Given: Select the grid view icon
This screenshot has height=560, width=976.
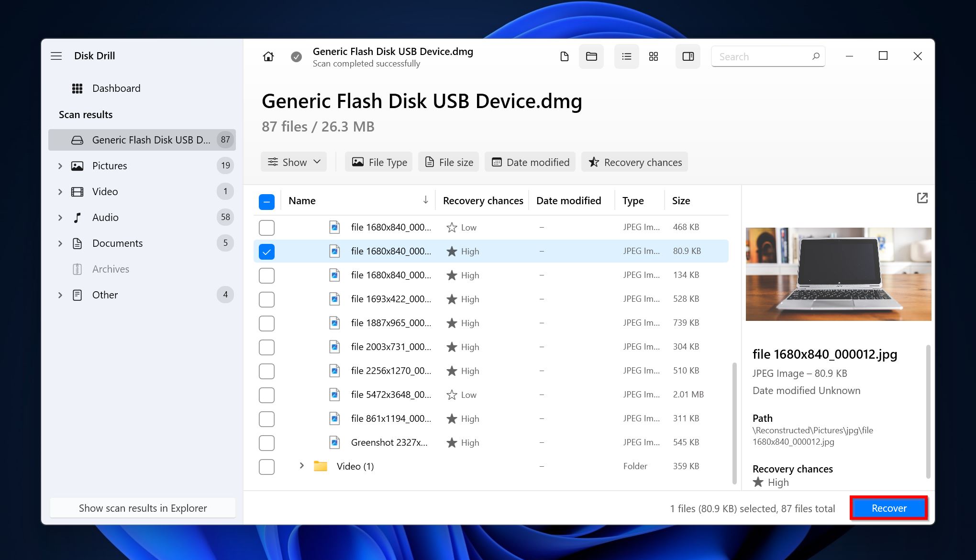Looking at the screenshot, I should tap(654, 56).
